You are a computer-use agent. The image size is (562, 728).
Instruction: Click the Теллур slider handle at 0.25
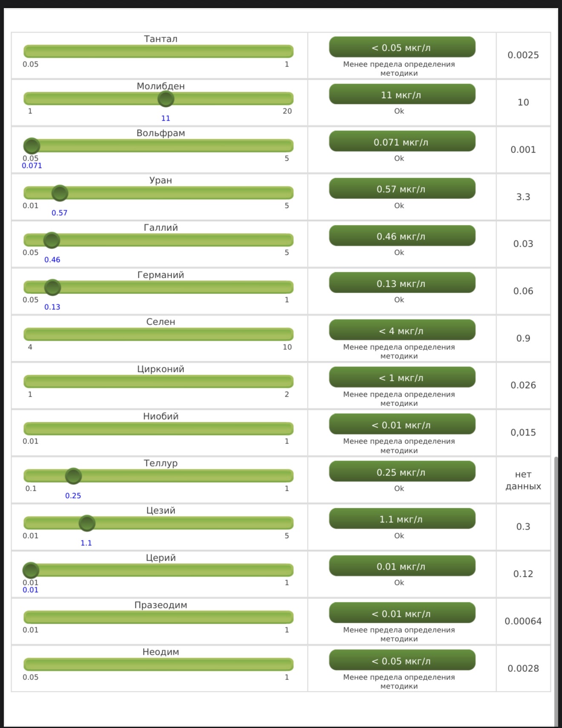click(x=73, y=476)
